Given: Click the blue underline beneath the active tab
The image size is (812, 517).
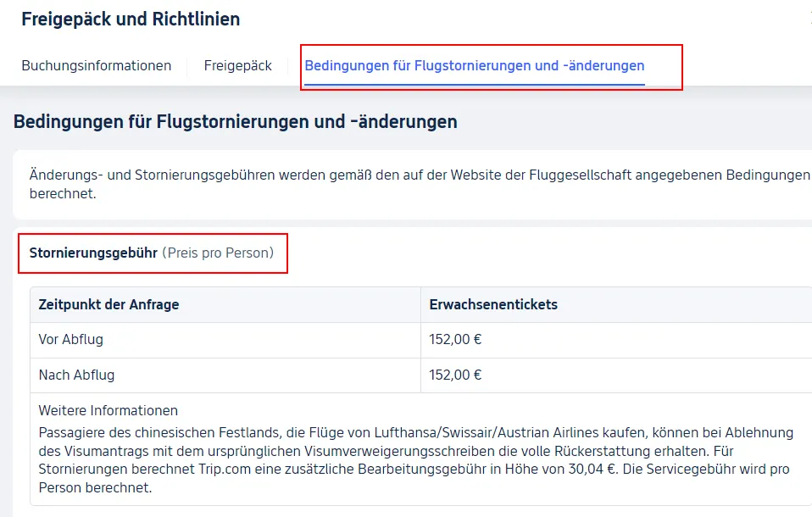Looking at the screenshot, I should [x=474, y=85].
